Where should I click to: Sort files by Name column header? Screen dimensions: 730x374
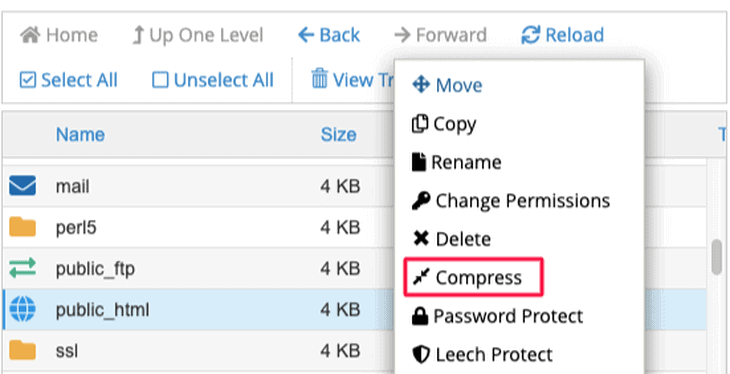point(80,135)
